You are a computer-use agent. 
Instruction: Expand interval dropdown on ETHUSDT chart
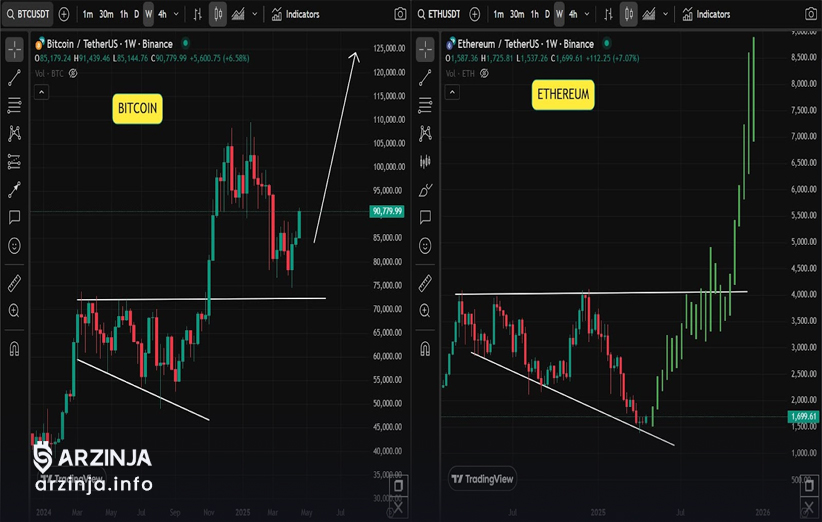click(587, 14)
